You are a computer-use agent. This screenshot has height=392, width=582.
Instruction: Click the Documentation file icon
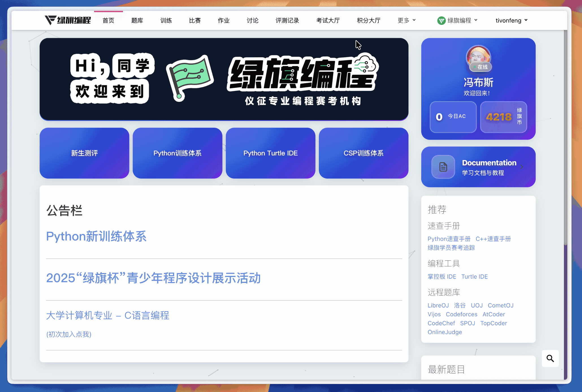[443, 167]
